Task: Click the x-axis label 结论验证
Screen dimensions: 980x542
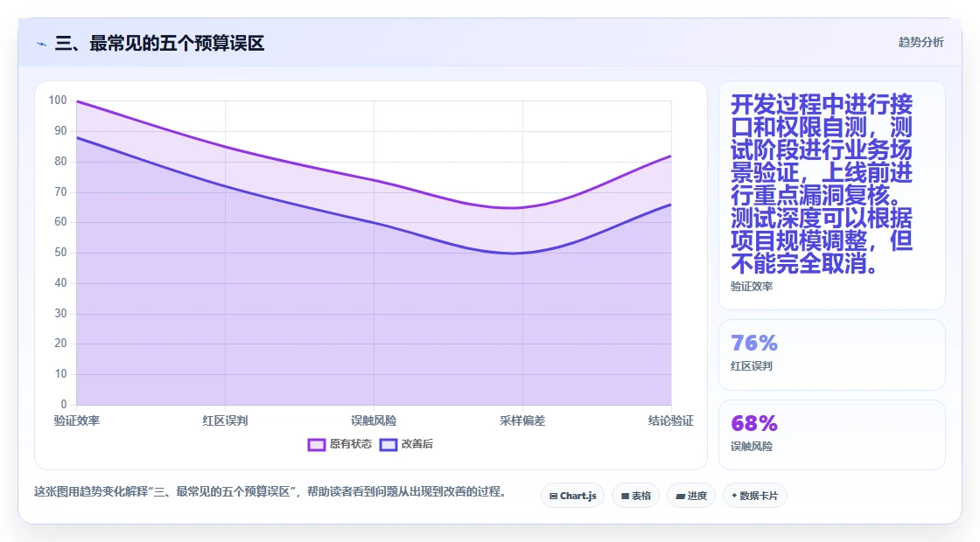Action: pos(671,420)
